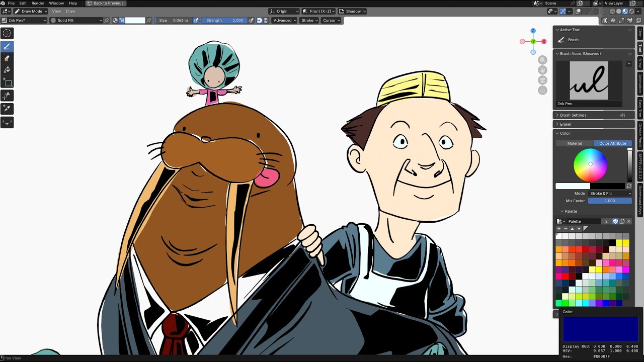Select the Eyedropper tool

pyautogui.click(x=7, y=109)
